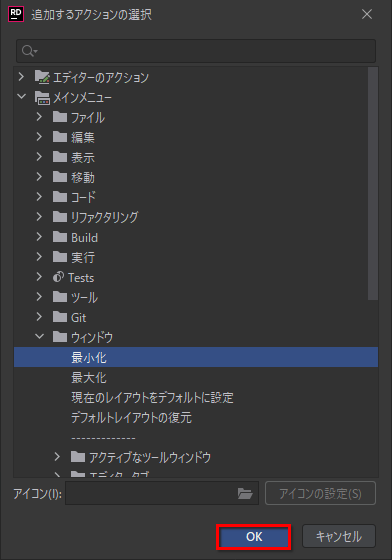Expand the Tests node chevron
392x560 pixels.
click(39, 277)
